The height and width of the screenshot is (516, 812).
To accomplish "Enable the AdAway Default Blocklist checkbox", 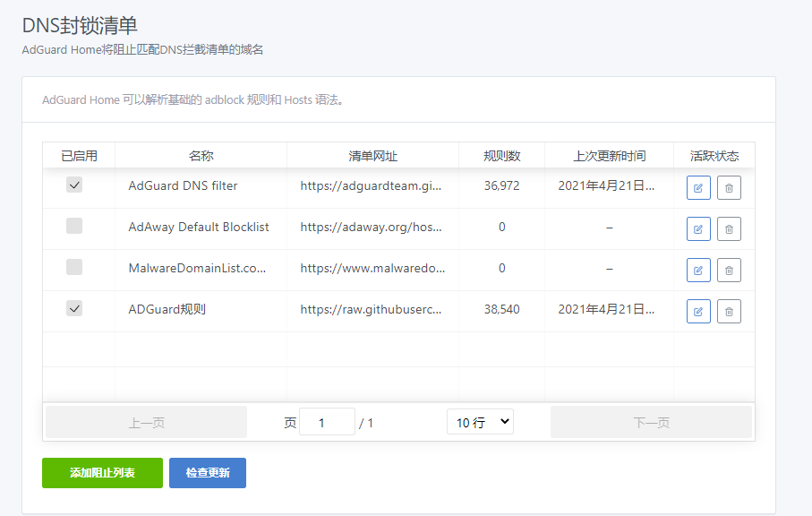I will (74, 226).
